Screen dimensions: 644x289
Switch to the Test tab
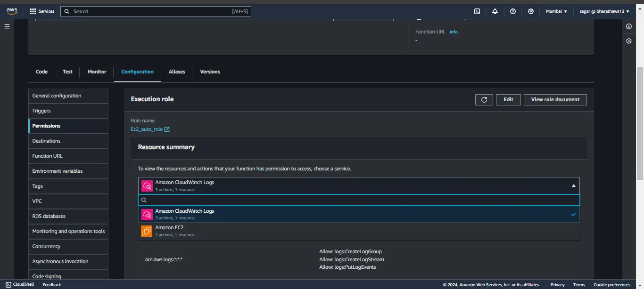pyautogui.click(x=67, y=72)
